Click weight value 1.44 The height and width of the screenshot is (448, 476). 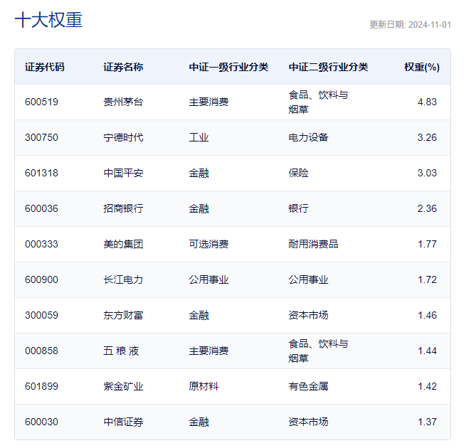tap(427, 351)
